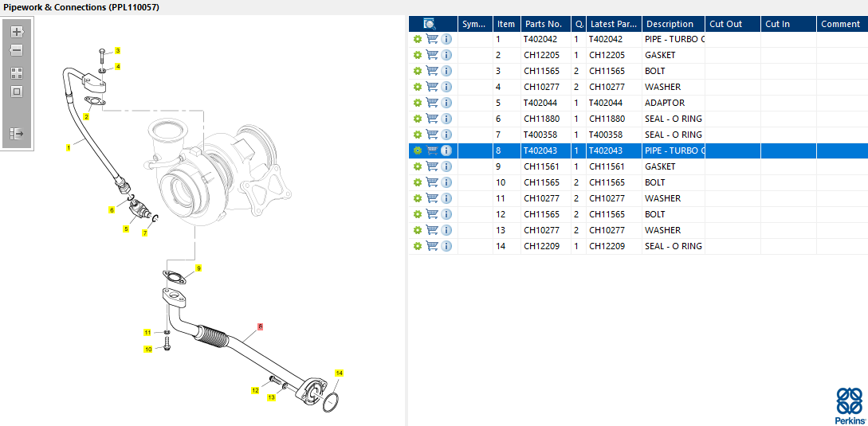Select callout 5 for the adaptor
This screenshot has width=868, height=426.
point(126,229)
